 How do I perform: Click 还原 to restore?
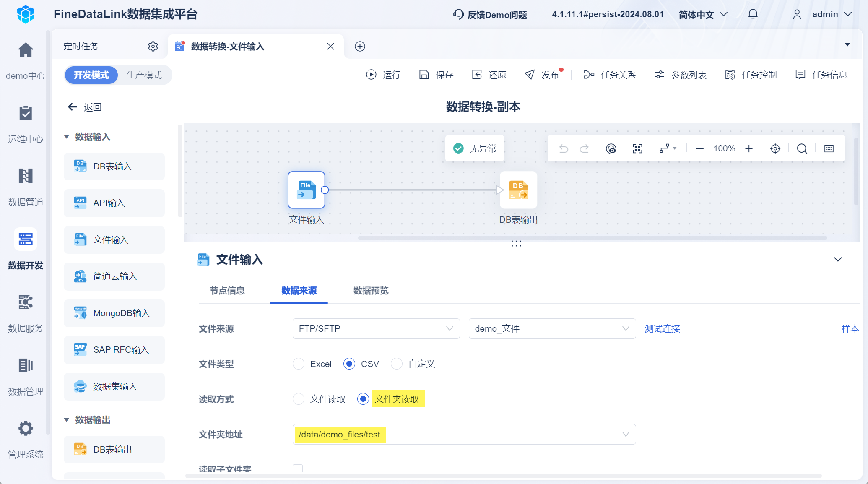tap(489, 75)
